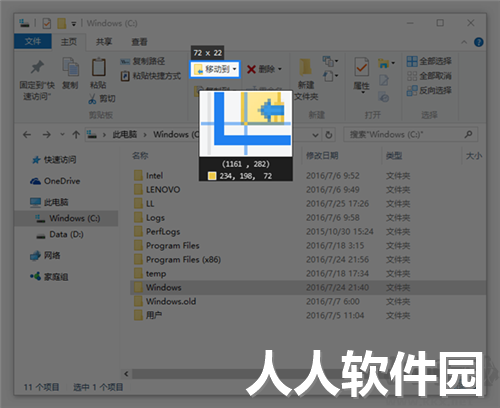Open the recent locations dropdown beside forward arrow
The width and height of the screenshot is (500, 408).
(62, 135)
